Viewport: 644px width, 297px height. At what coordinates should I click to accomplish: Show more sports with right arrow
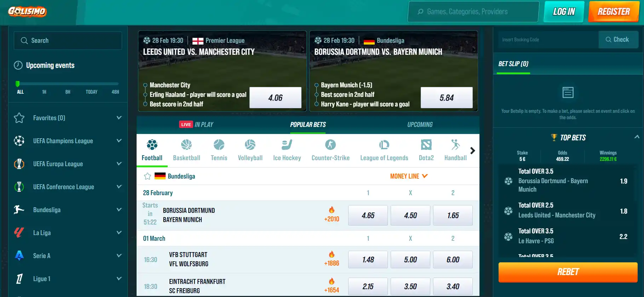(x=472, y=151)
